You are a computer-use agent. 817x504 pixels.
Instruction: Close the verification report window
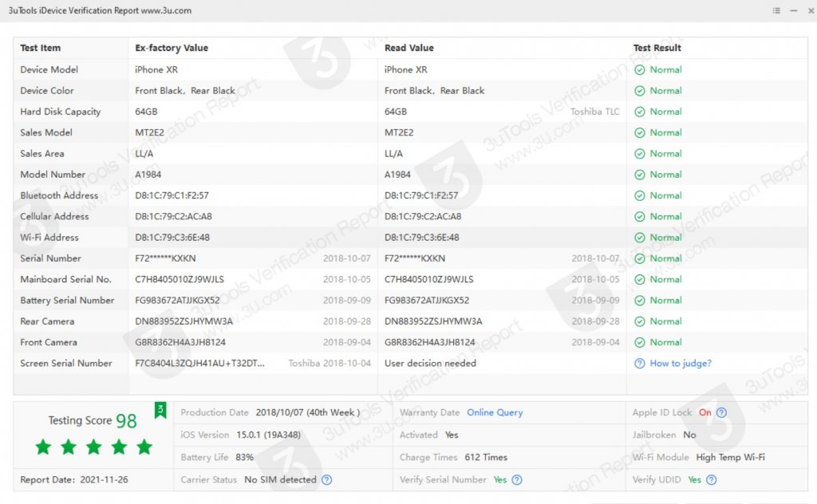(x=811, y=10)
